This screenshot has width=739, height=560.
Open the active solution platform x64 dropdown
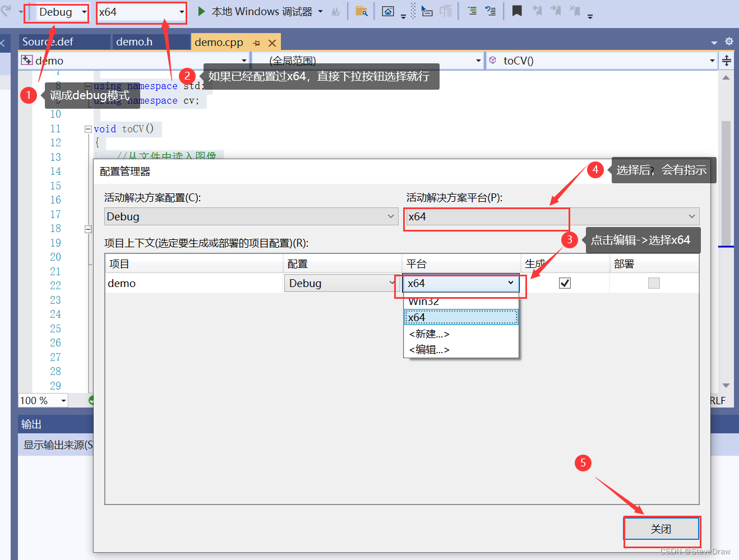coord(552,216)
